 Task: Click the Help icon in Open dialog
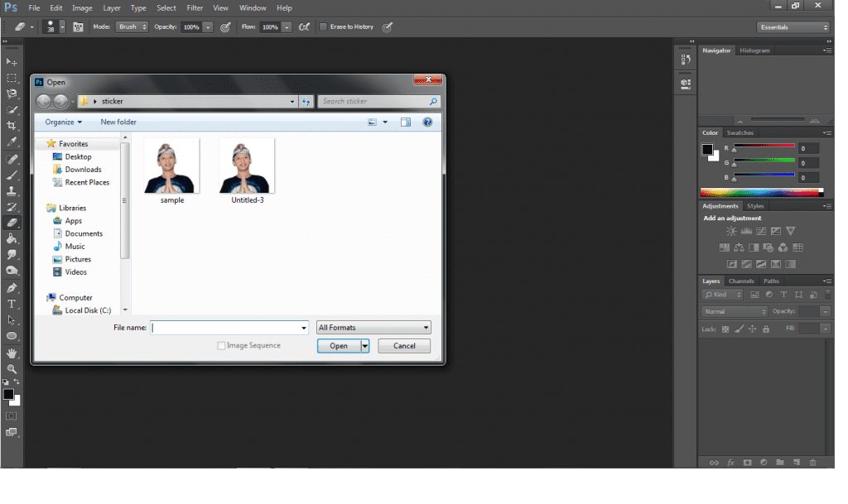(x=427, y=122)
